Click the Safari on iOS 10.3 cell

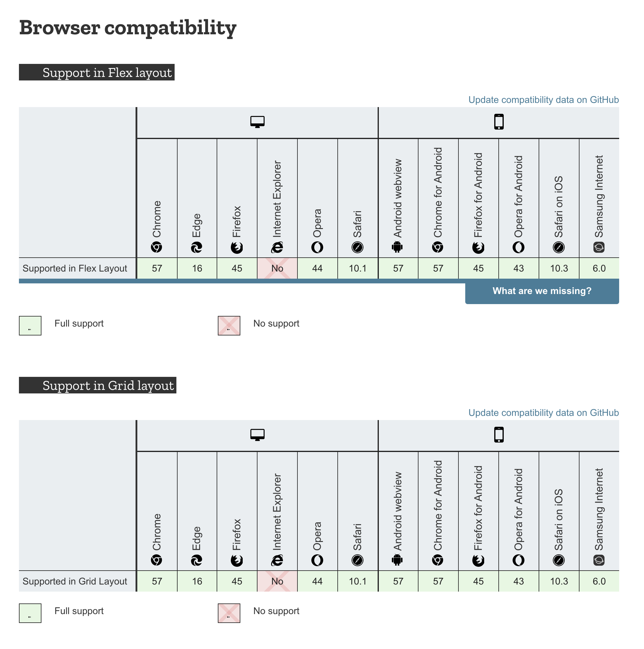[x=559, y=268]
